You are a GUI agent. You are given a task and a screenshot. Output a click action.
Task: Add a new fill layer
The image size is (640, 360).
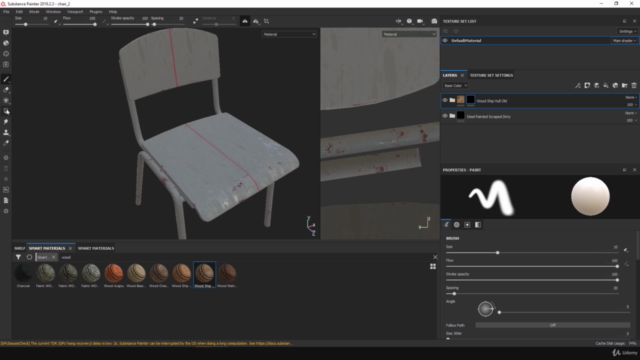coord(606,86)
